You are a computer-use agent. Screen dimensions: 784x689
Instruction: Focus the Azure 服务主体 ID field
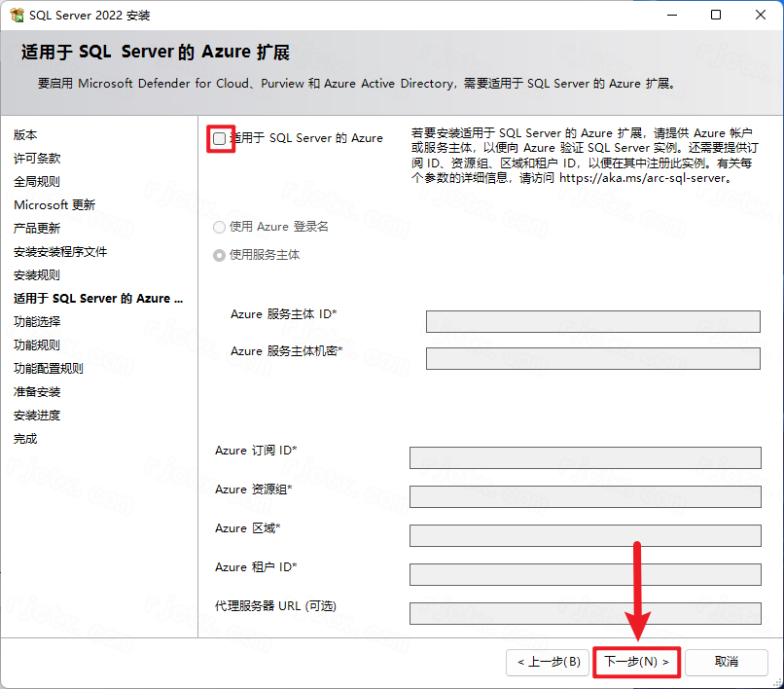[593, 321]
